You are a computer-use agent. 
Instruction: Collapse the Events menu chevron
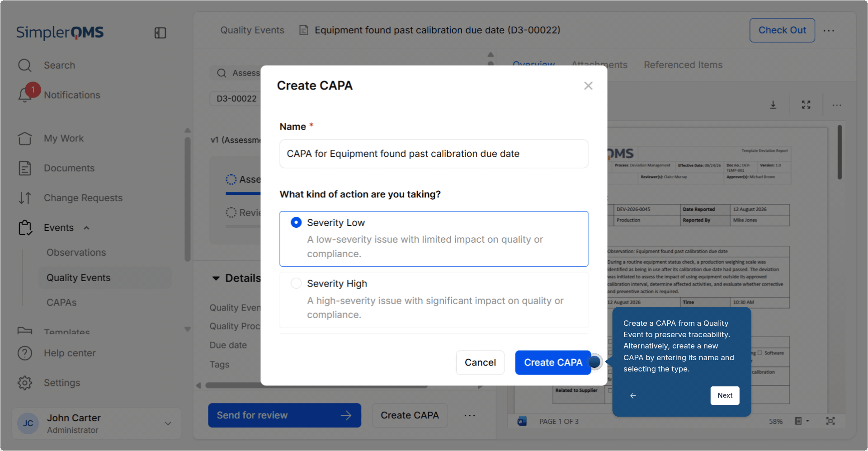tap(86, 228)
